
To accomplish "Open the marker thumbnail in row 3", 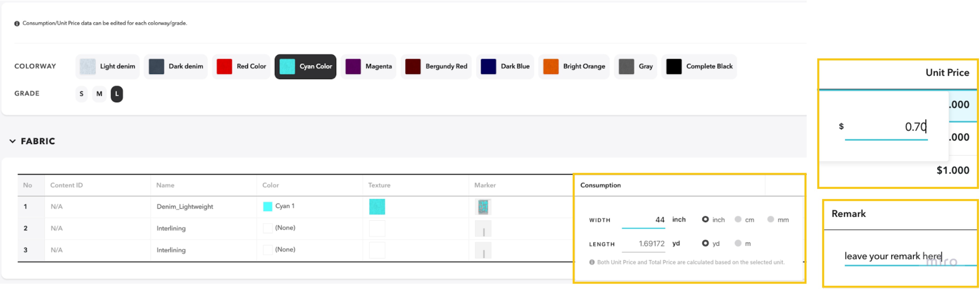I will pos(483,250).
